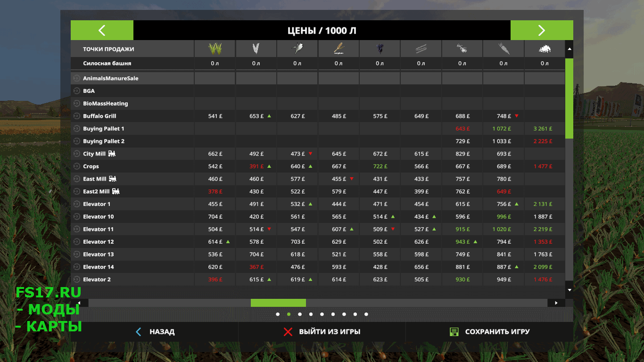The width and height of the screenshot is (644, 362).
Task: Click the train icon beside City Mill
Action: coord(112,153)
